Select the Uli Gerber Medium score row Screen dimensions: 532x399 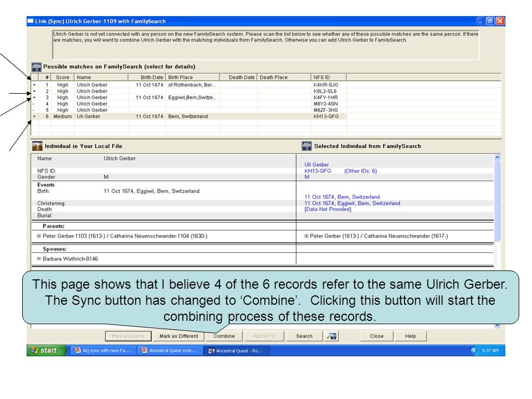(x=188, y=116)
